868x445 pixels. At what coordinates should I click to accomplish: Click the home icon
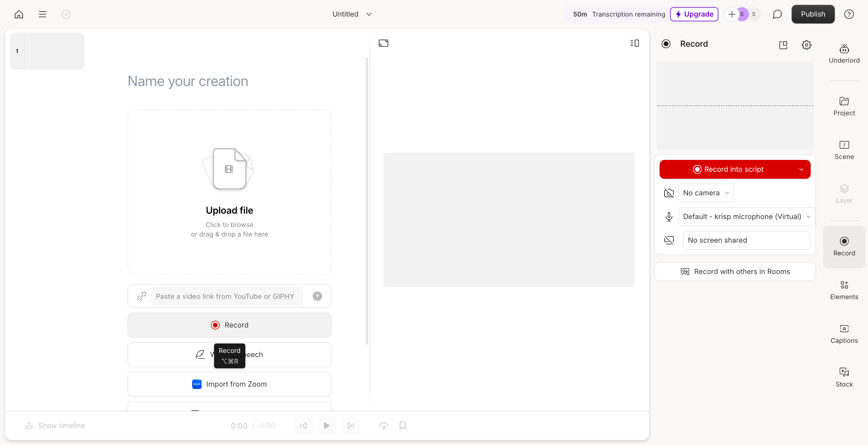tap(19, 14)
